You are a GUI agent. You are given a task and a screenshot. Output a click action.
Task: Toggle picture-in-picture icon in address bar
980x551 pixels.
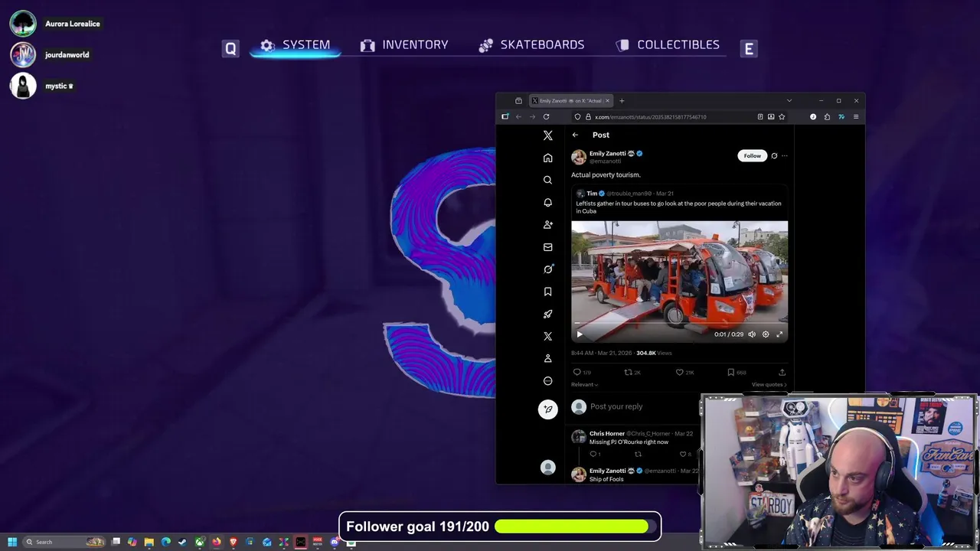point(771,117)
